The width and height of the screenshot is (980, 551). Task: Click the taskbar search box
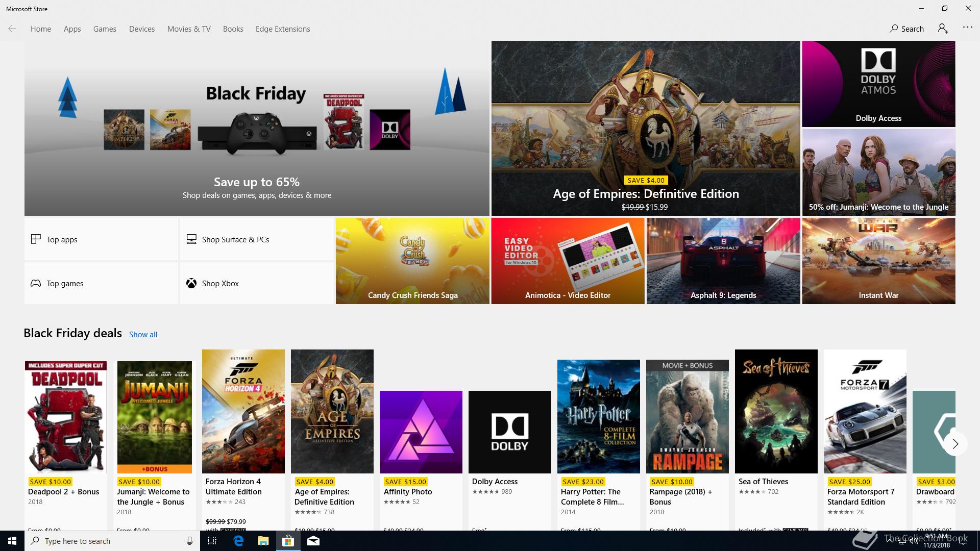point(112,541)
